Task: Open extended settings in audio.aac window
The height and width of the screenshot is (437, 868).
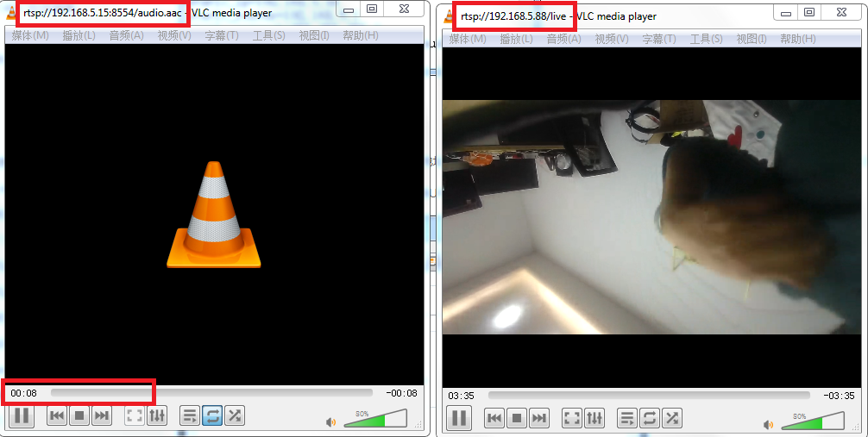Action: coord(157,415)
